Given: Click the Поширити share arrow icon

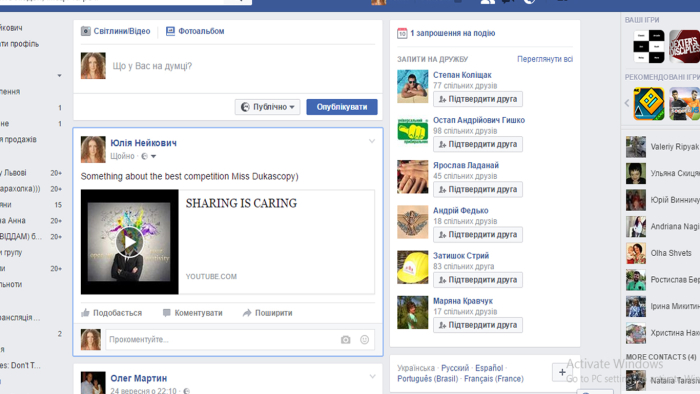Looking at the screenshot, I should [x=247, y=313].
